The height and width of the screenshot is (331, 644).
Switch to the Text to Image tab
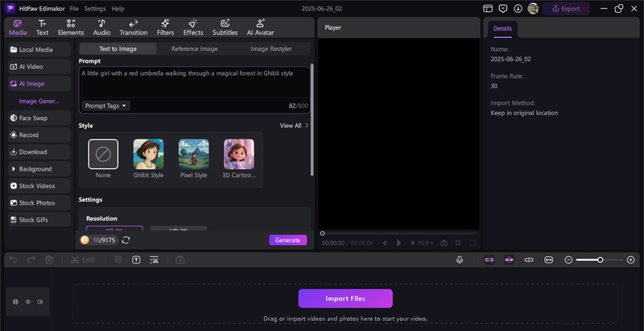click(x=118, y=48)
